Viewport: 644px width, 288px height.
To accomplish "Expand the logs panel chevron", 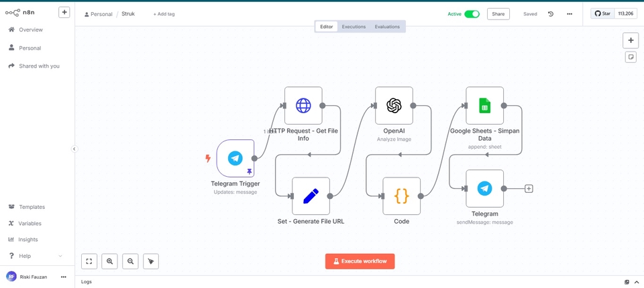I will point(637,282).
